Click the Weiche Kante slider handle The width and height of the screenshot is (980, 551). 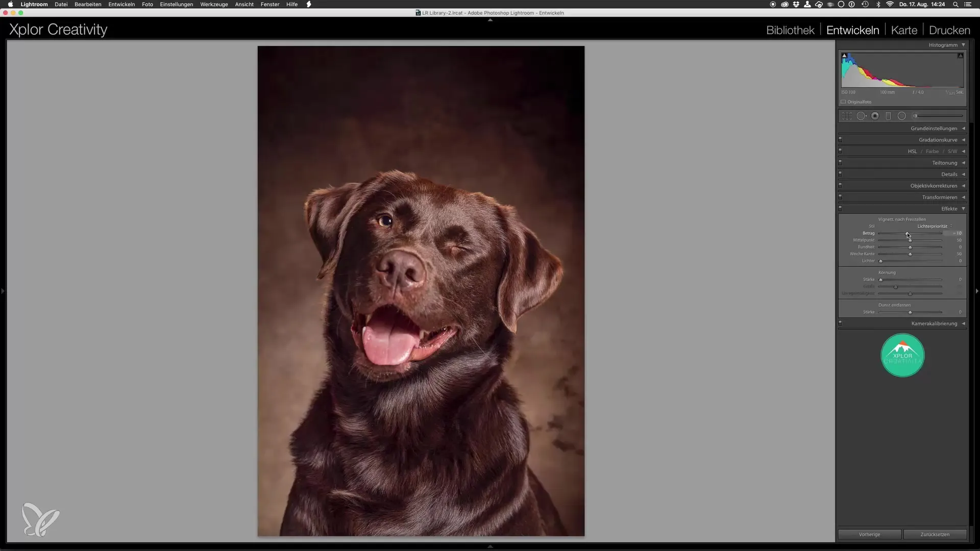click(910, 254)
